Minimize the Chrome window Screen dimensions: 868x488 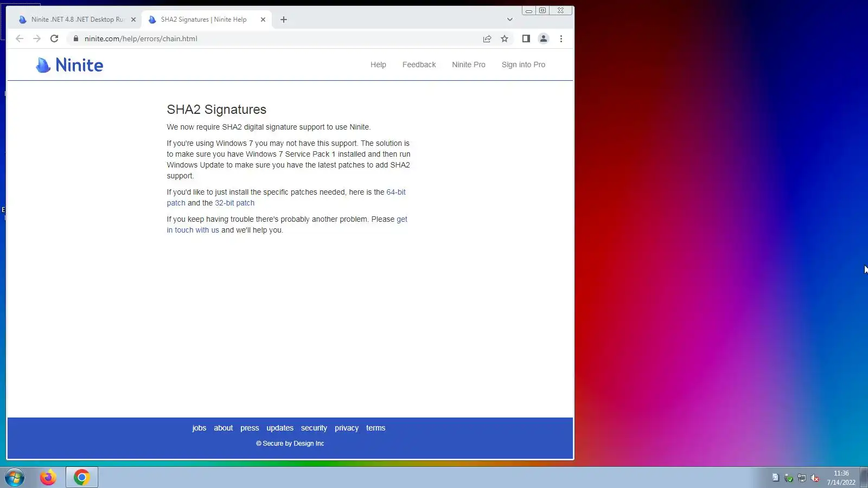pyautogui.click(x=528, y=10)
